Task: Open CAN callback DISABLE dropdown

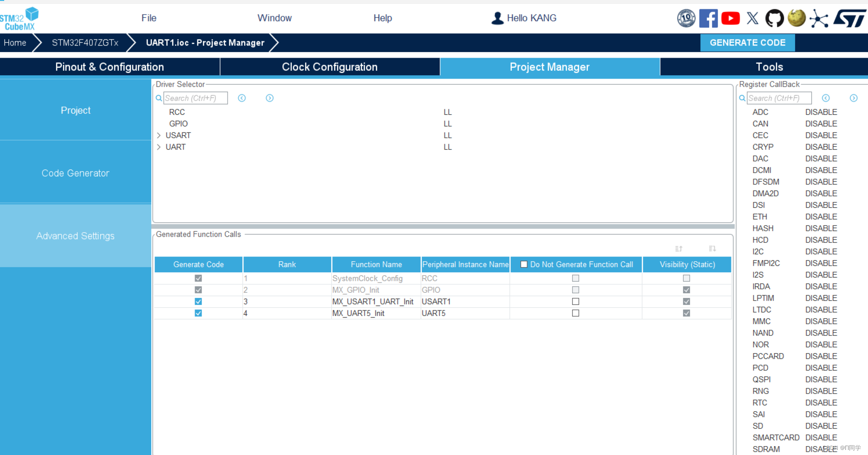Action: [821, 124]
